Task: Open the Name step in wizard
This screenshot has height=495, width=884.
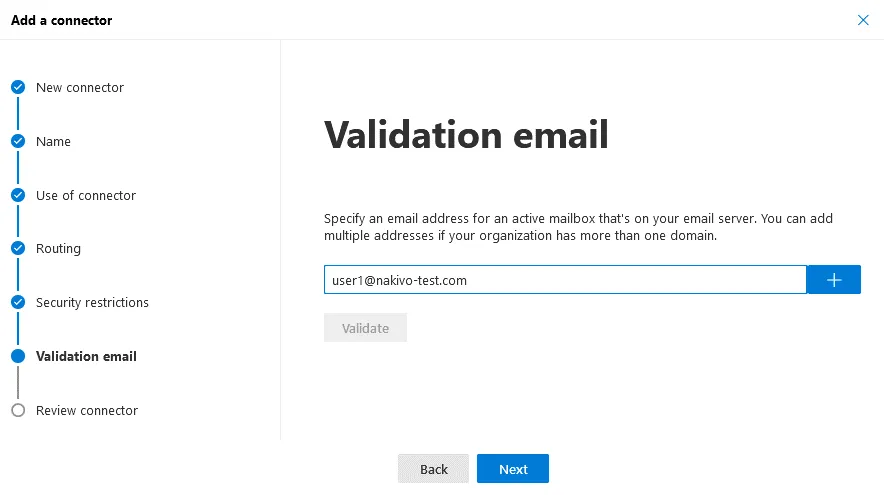Action: click(53, 142)
